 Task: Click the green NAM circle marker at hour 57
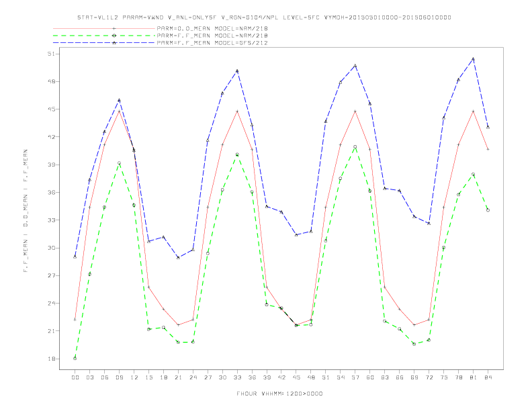[x=355, y=147]
